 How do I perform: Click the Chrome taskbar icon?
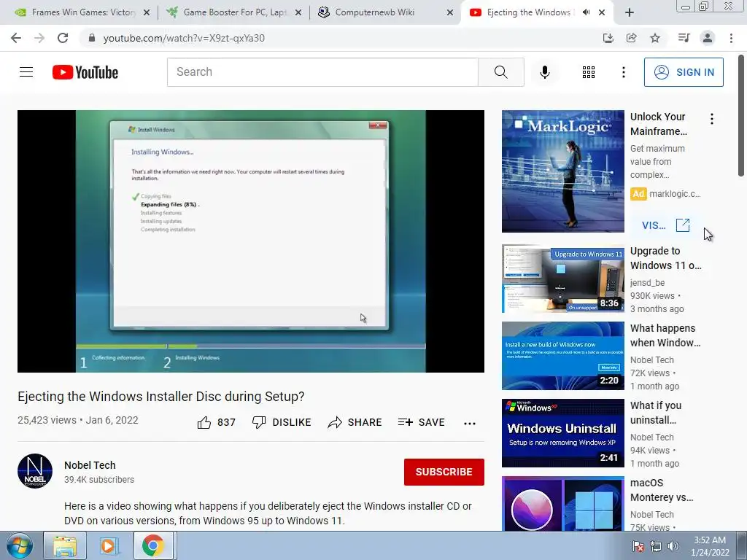153,545
